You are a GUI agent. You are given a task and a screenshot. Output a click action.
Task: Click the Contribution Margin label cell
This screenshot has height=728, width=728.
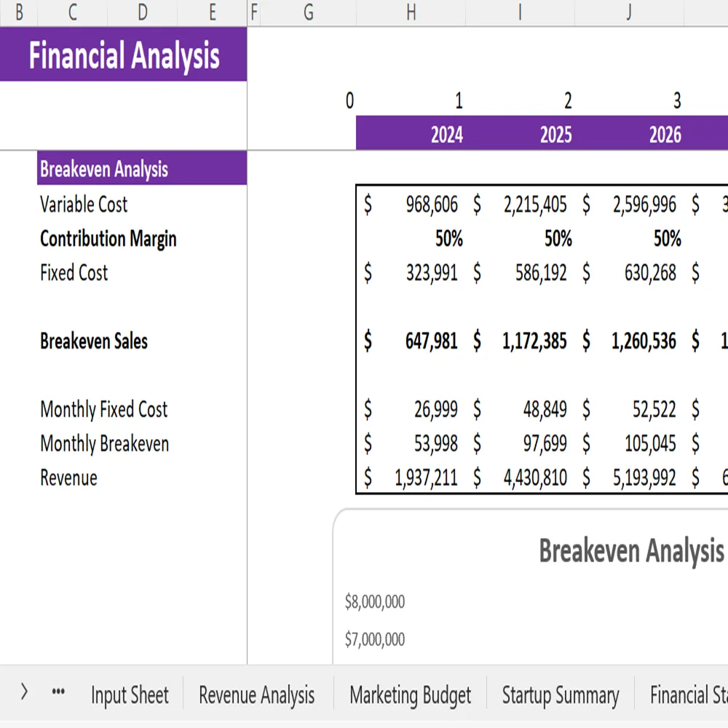[108, 239]
